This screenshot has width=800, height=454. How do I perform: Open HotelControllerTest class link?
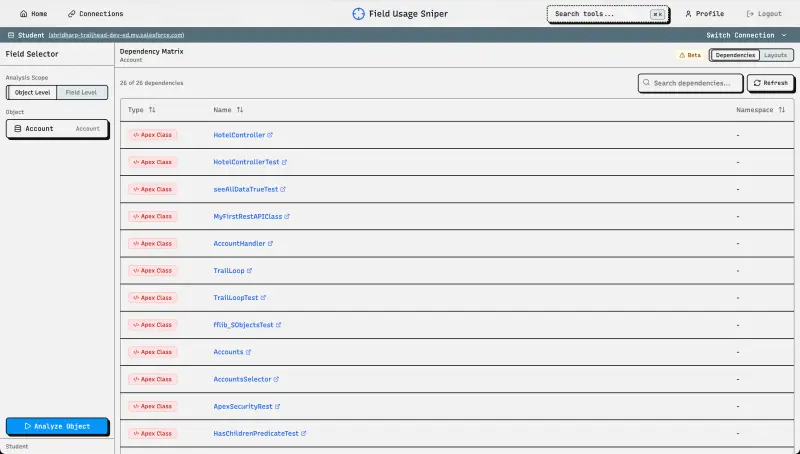(x=246, y=162)
